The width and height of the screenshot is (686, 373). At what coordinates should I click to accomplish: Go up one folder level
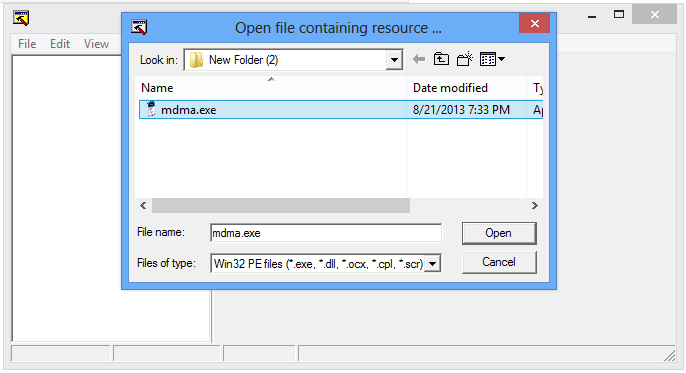coord(441,59)
